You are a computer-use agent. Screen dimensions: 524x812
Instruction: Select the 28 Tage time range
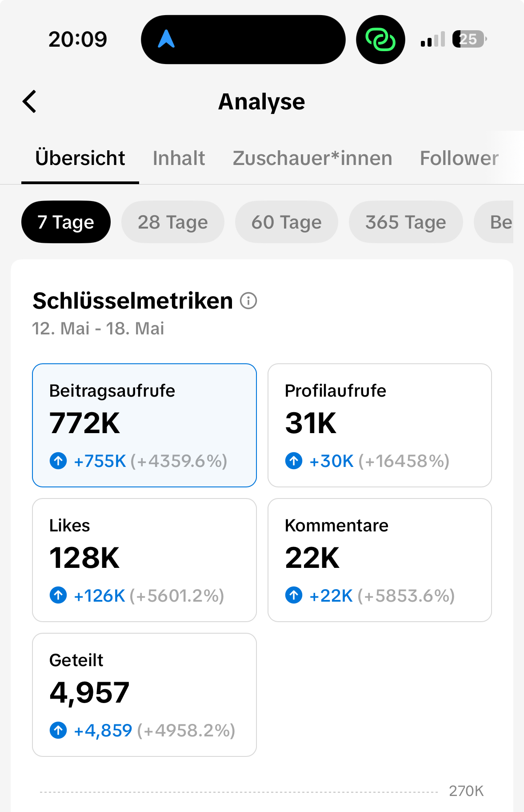pos(172,222)
